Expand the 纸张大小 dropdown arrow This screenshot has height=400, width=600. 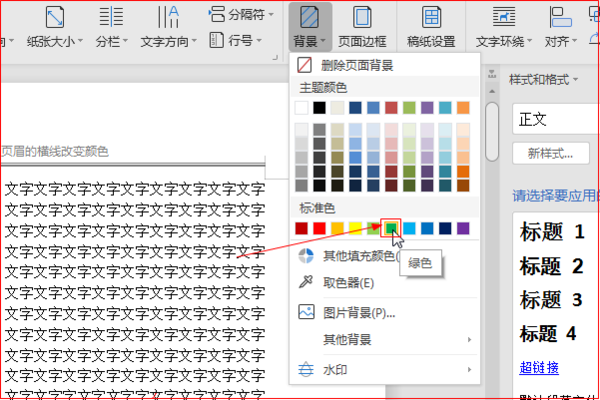80,40
